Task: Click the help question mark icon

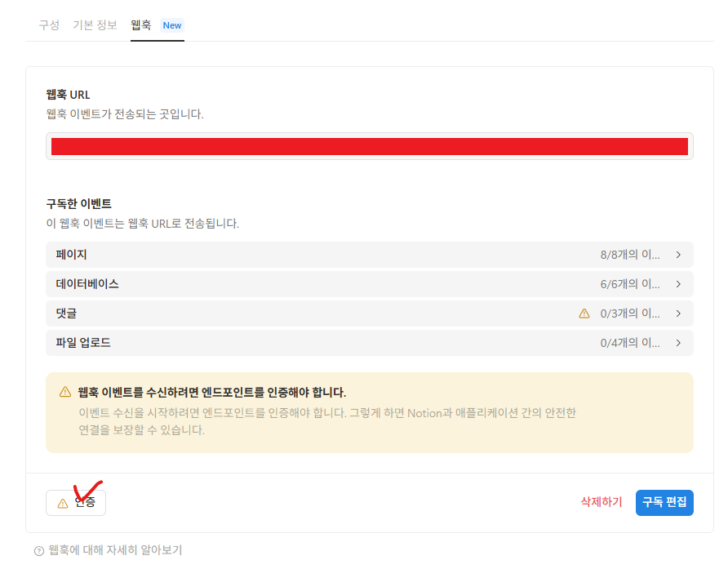Action: tap(39, 551)
